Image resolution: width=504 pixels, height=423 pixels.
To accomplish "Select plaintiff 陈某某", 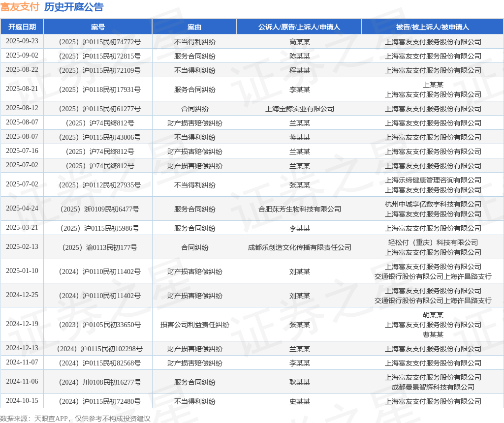I will click(300, 56).
